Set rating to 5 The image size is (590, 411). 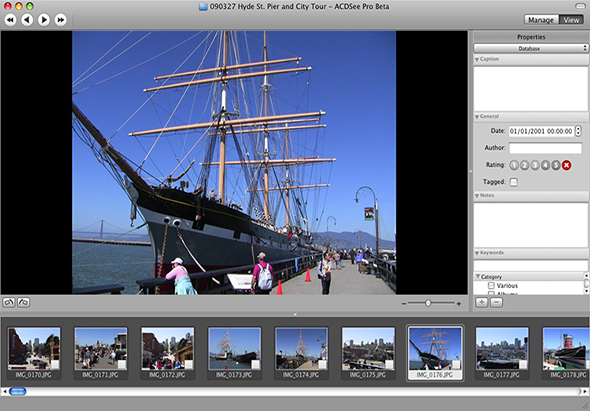[x=556, y=165]
